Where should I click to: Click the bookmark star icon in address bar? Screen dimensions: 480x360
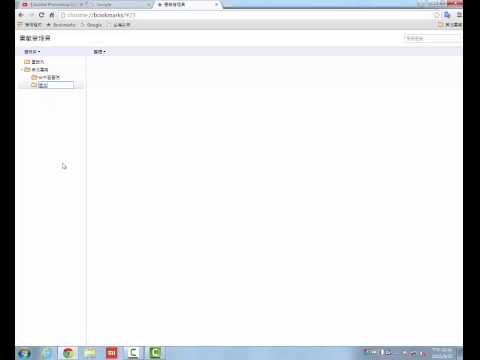[x=437, y=15]
